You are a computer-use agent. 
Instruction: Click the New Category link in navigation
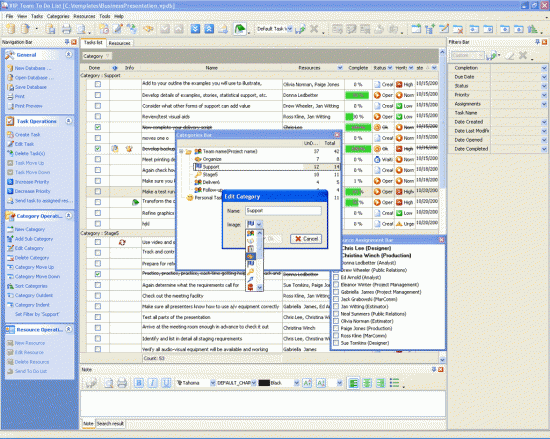click(x=30, y=229)
